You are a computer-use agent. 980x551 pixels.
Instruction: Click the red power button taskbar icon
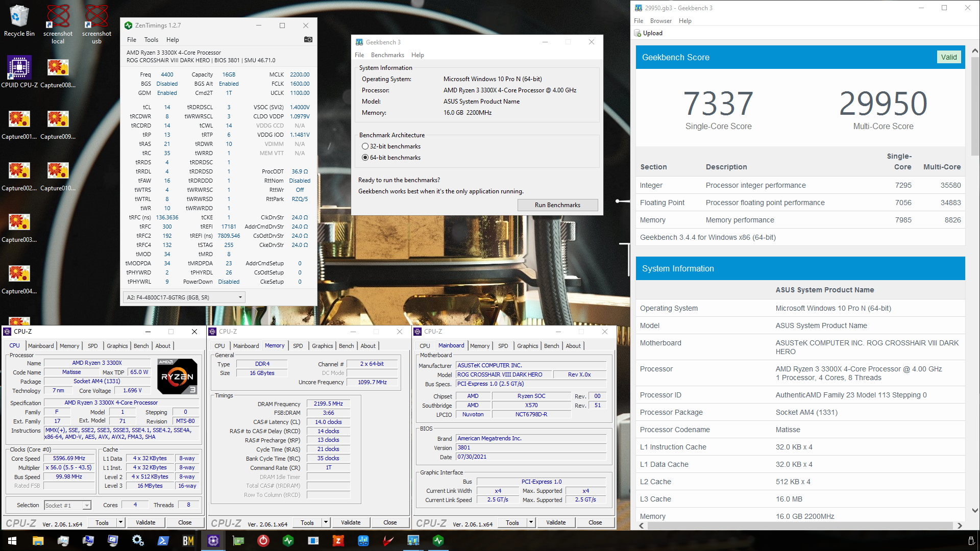click(263, 540)
